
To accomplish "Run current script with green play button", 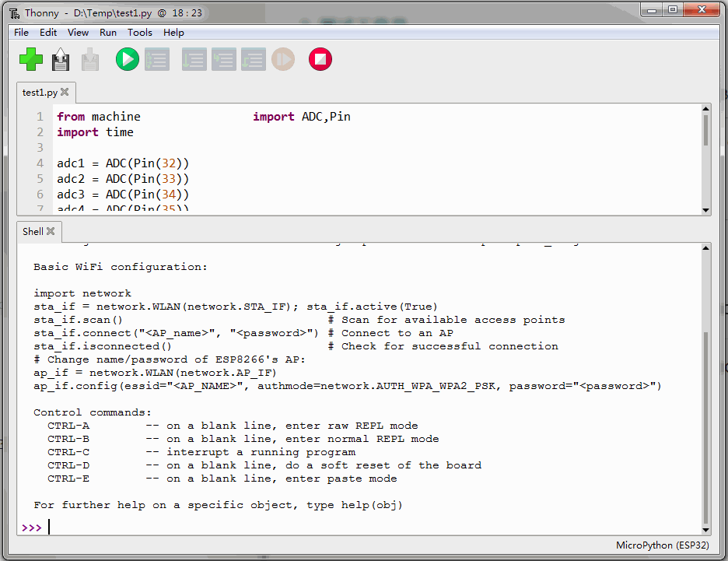I will [x=128, y=59].
